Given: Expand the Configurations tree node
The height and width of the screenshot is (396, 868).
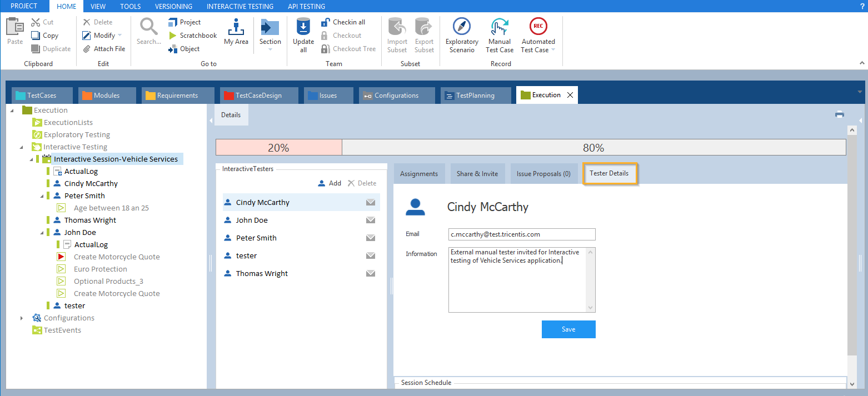Looking at the screenshot, I should (x=22, y=318).
